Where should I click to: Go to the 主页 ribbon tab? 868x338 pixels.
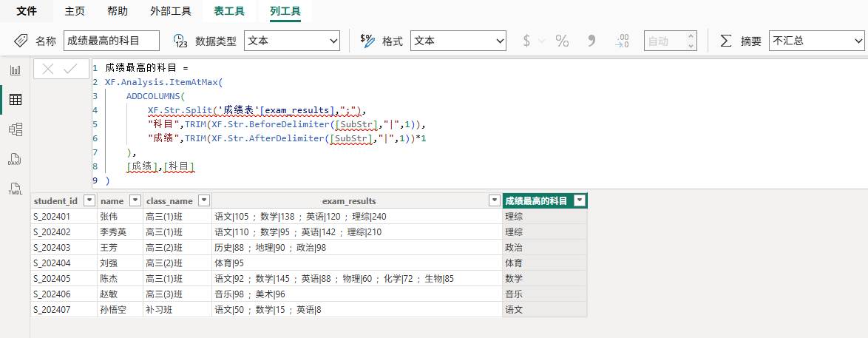75,11
